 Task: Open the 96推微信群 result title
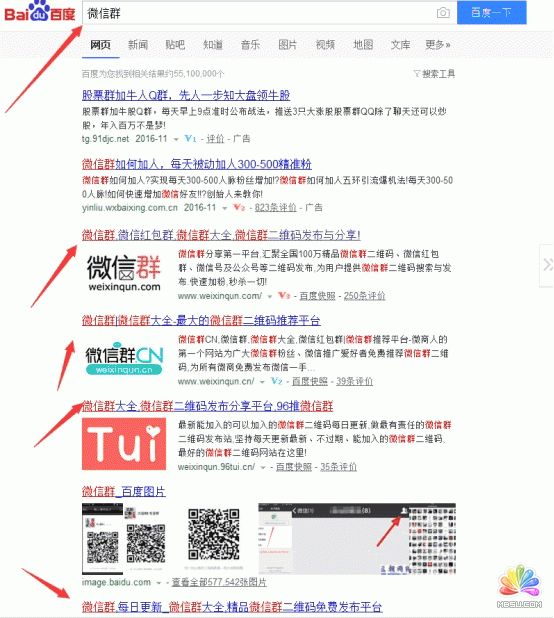tap(208, 406)
